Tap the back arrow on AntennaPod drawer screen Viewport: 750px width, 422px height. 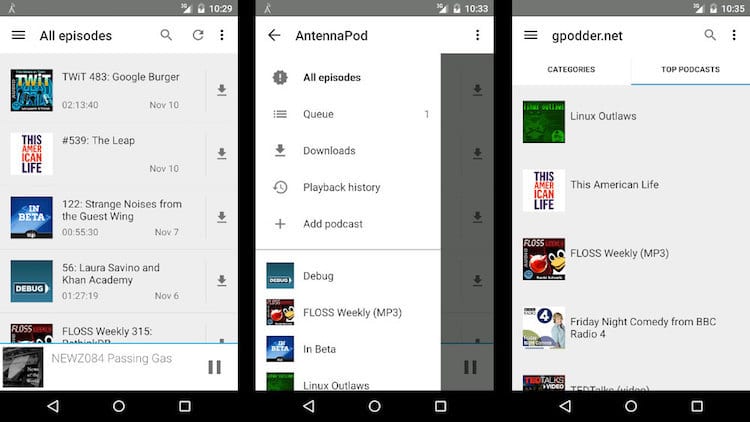(274, 35)
